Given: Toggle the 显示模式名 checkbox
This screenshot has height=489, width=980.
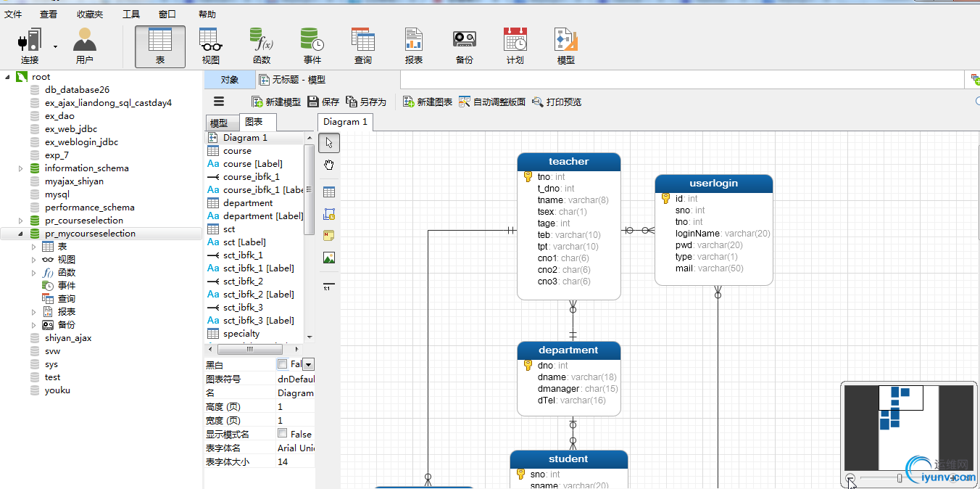Looking at the screenshot, I should tap(283, 433).
